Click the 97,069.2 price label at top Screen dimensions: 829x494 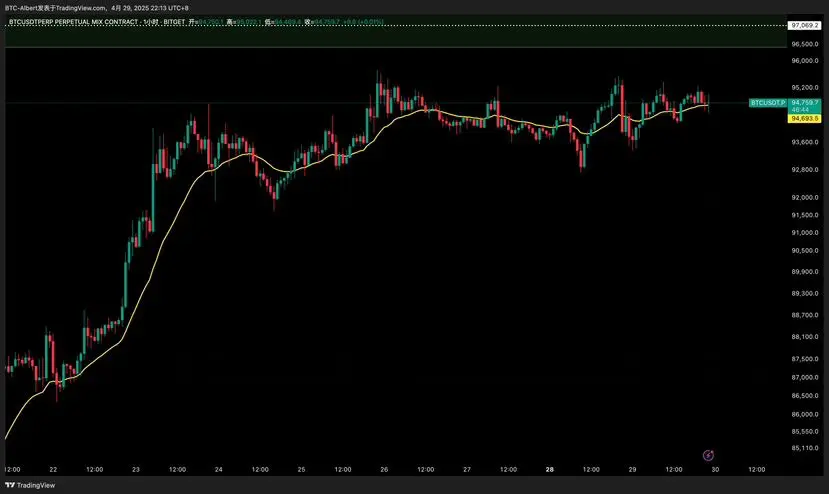point(804,25)
